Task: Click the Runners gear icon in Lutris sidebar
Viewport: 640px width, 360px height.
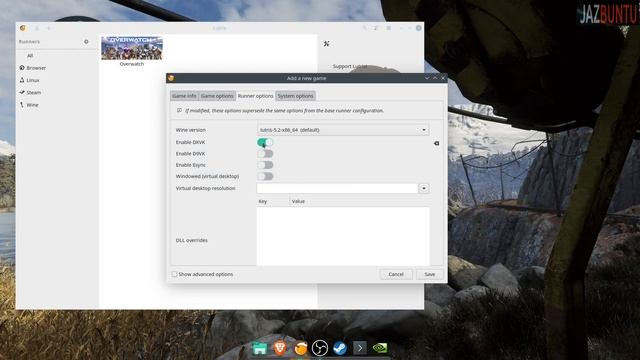Action: tap(86, 42)
